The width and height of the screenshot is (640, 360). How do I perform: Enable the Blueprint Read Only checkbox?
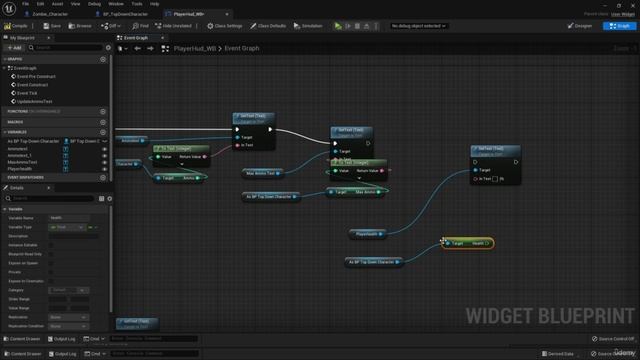click(51, 254)
